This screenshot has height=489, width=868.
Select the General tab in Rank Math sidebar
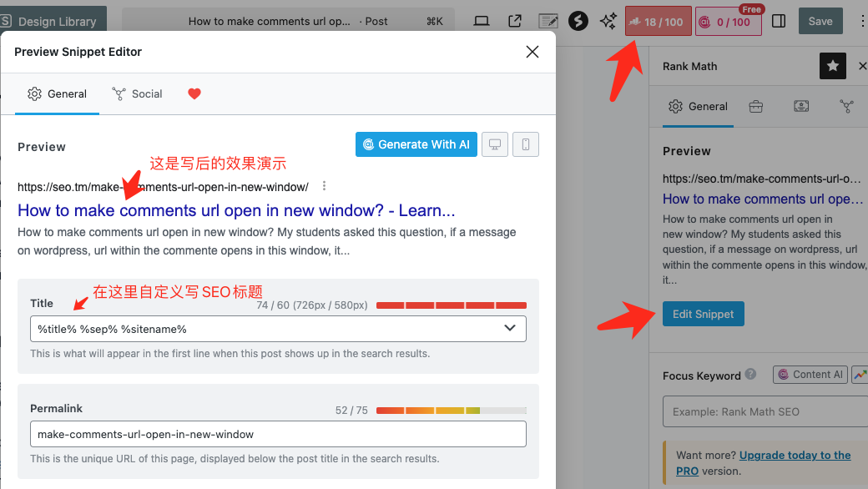click(x=698, y=107)
